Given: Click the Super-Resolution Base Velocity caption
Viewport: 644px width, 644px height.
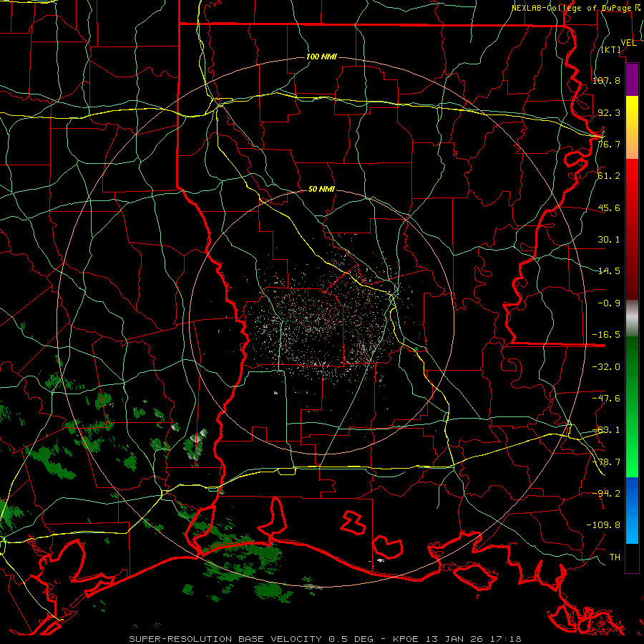Looking at the screenshot, I should click(325, 639).
